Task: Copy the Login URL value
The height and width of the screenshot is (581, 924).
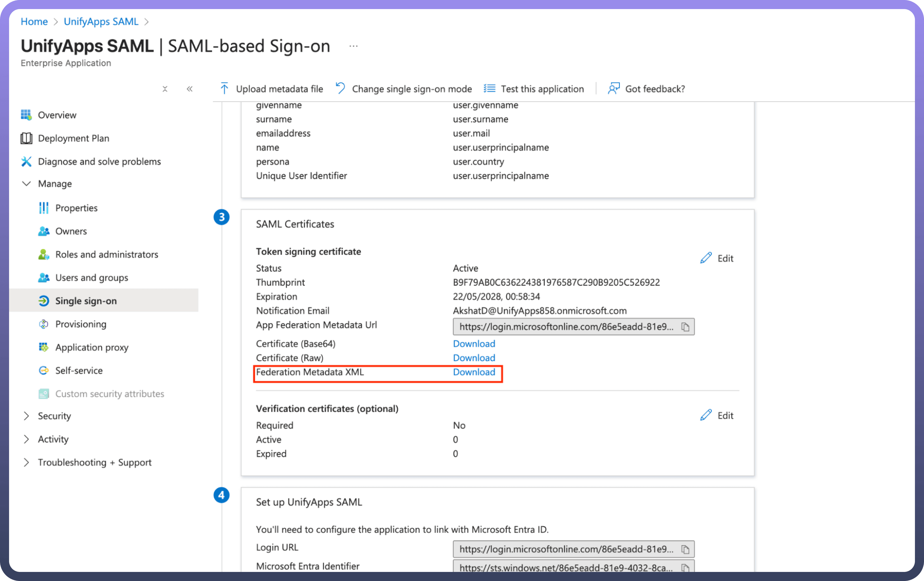Action: point(685,549)
